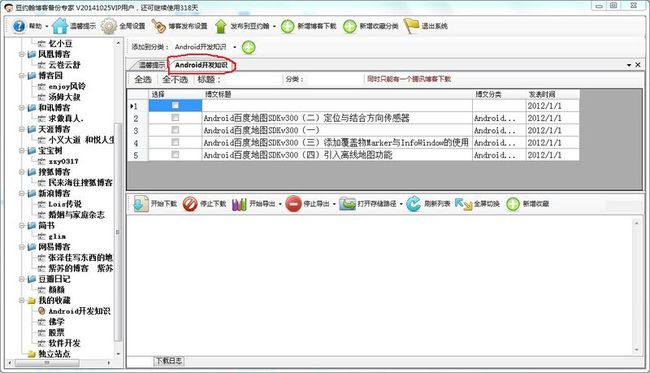
Task: Click 停止导出 red minus icon
Action: 293,204
